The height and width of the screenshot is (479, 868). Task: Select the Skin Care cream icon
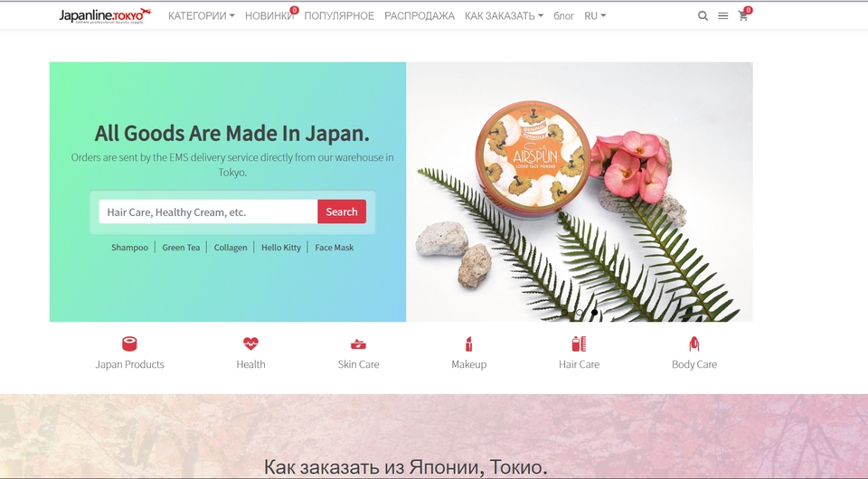tap(358, 344)
